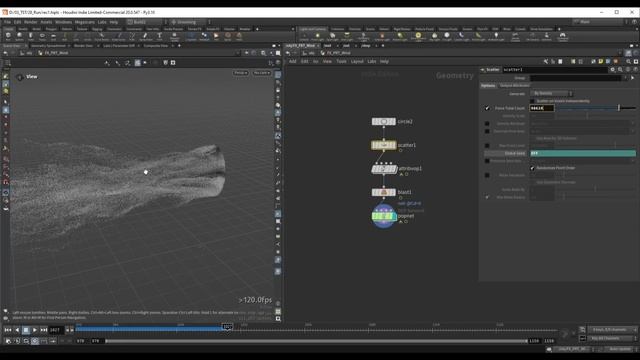Open the Key All Channels dropdown
640x360 pixels.
point(612,338)
